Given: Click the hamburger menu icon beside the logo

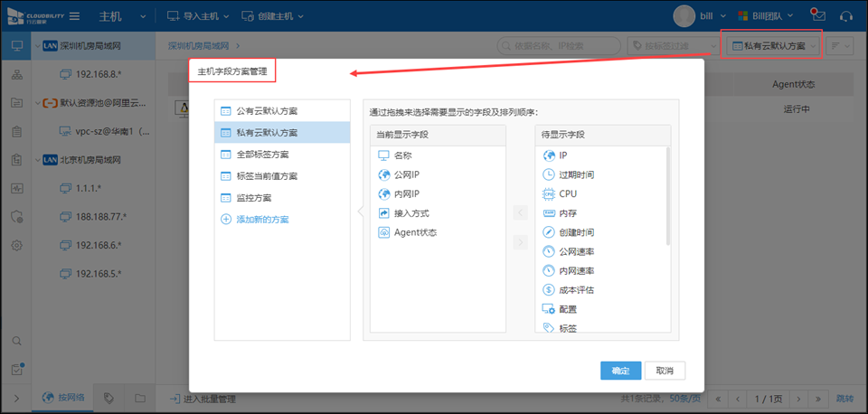Looking at the screenshot, I should click(x=74, y=16).
